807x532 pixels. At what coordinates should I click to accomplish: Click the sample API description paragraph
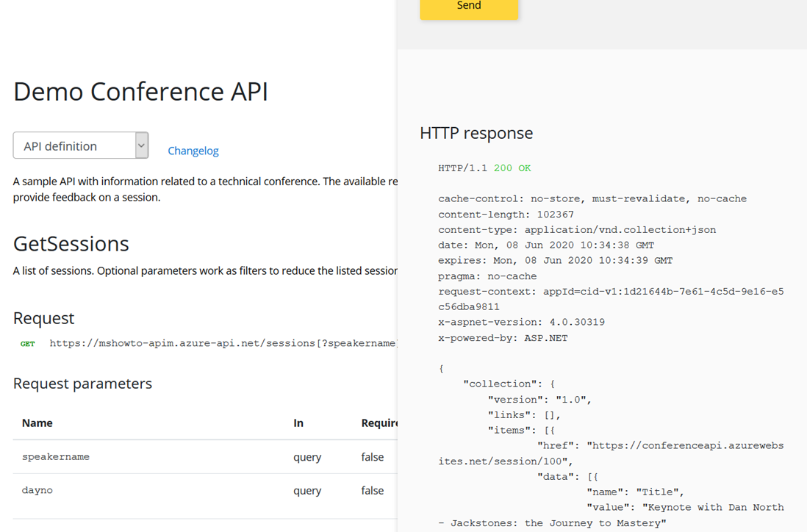[x=205, y=190]
